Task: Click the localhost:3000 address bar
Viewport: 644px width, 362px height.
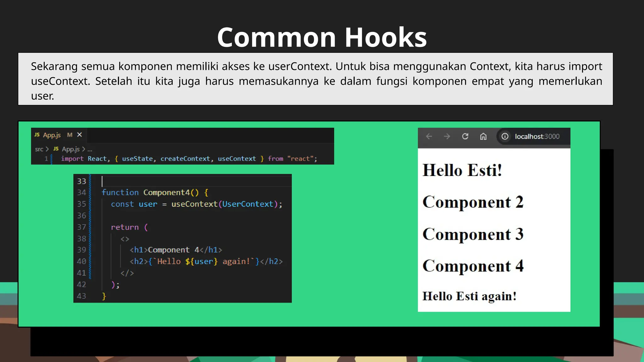Action: (537, 136)
